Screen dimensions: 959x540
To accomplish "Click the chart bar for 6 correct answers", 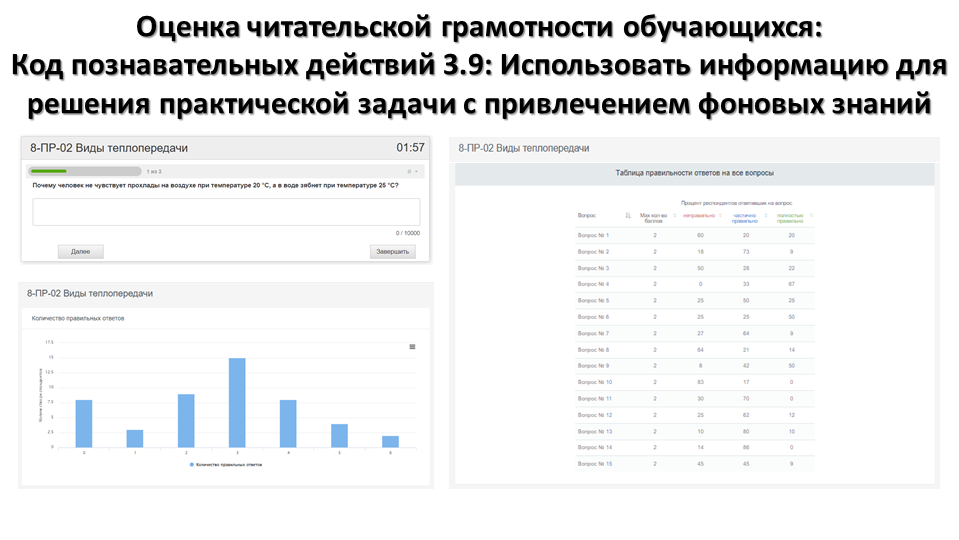I will pyautogui.click(x=390, y=441).
